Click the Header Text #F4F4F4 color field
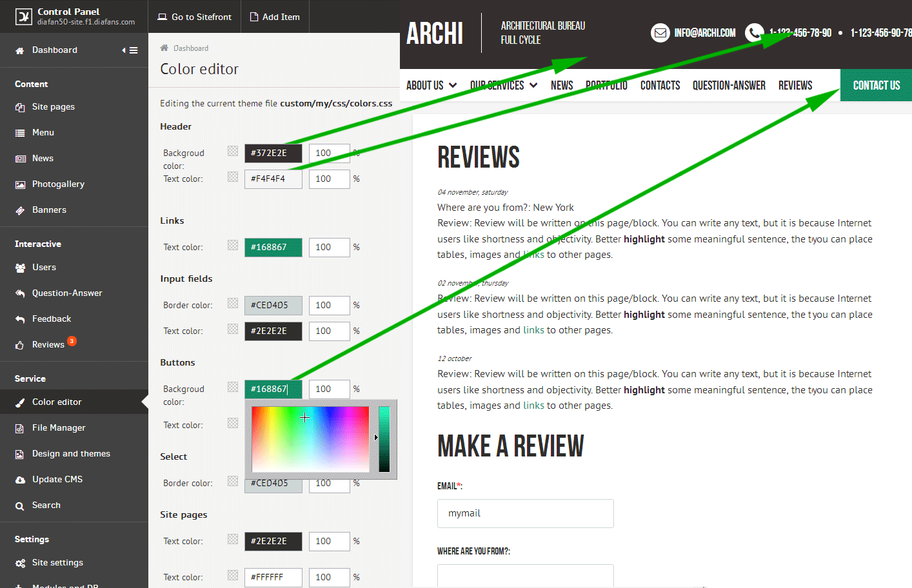 (273, 179)
